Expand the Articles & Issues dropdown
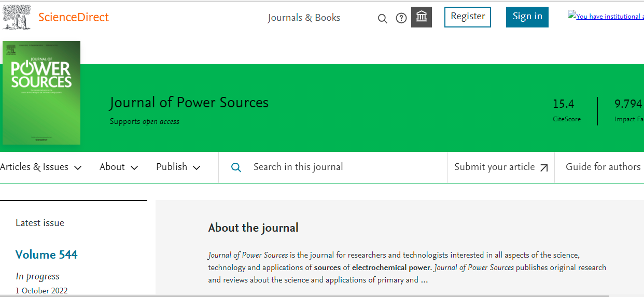 41,167
